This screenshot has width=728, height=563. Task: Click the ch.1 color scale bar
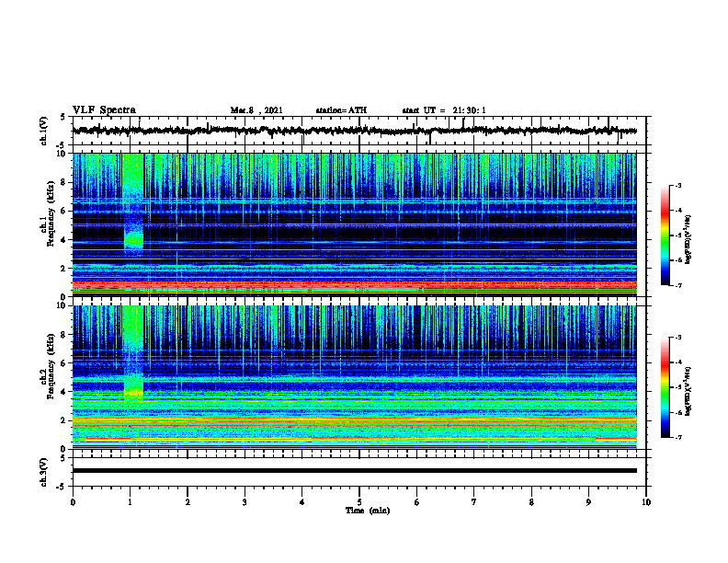665,236
